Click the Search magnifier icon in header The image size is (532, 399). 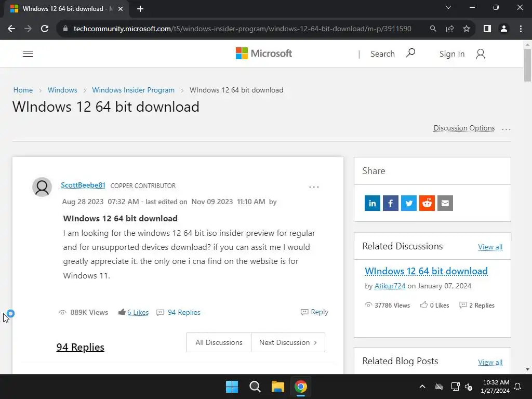pyautogui.click(x=410, y=54)
